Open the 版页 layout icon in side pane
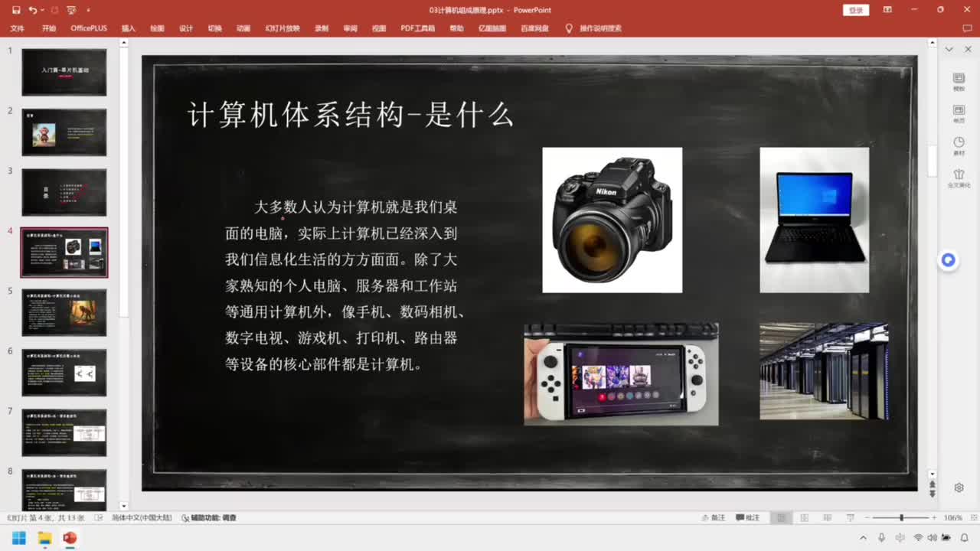Screen dimensions: 980x551 pyautogui.click(x=959, y=113)
